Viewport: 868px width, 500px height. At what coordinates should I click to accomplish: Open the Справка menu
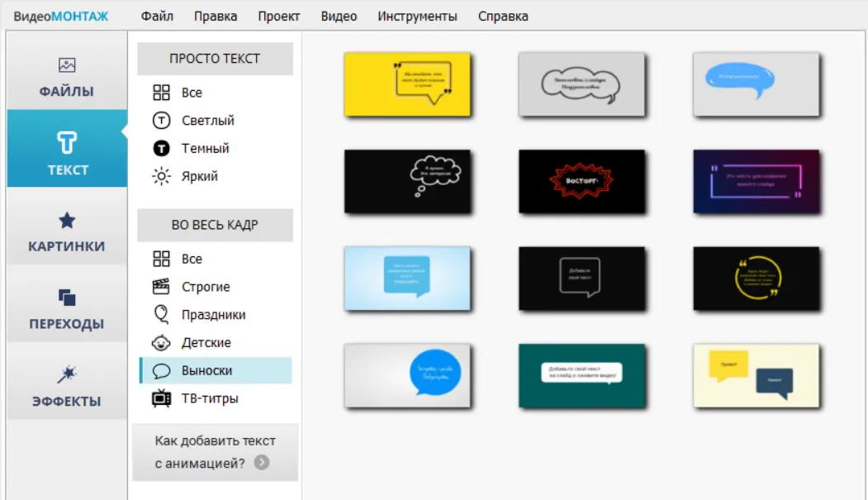[503, 16]
